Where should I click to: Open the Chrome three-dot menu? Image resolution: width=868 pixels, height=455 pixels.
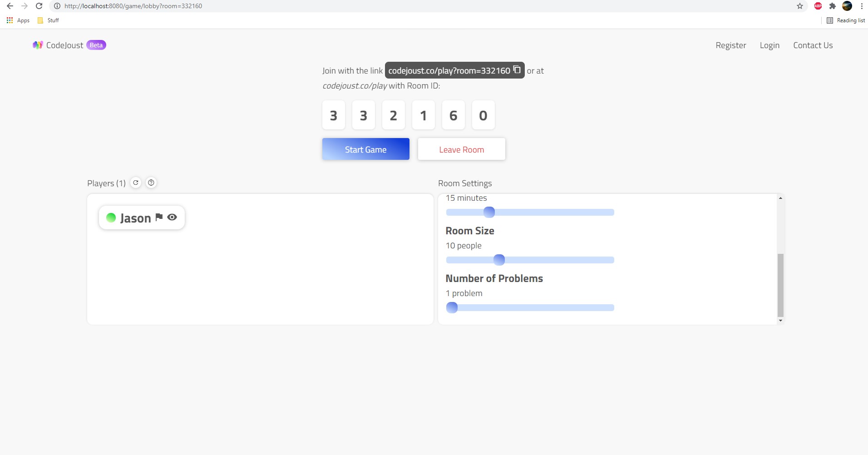pos(861,6)
